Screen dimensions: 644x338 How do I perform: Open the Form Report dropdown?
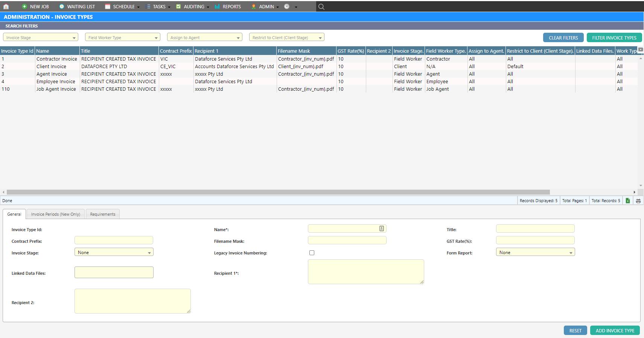pyautogui.click(x=535, y=252)
